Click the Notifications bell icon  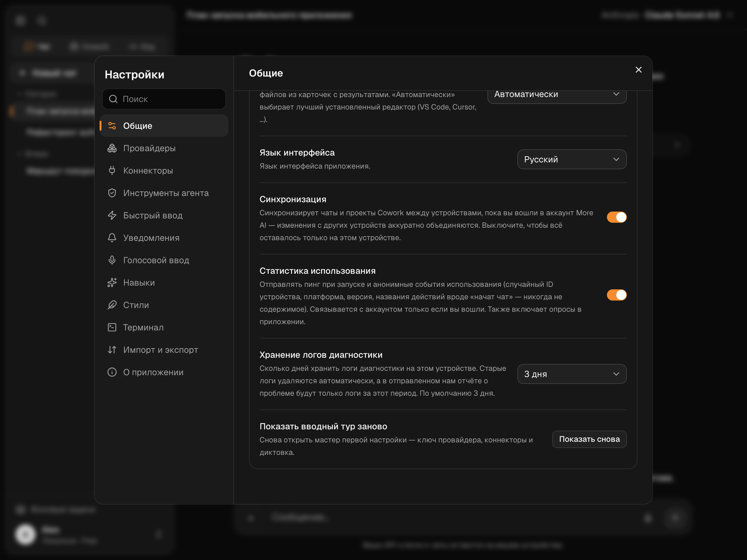[x=112, y=238]
